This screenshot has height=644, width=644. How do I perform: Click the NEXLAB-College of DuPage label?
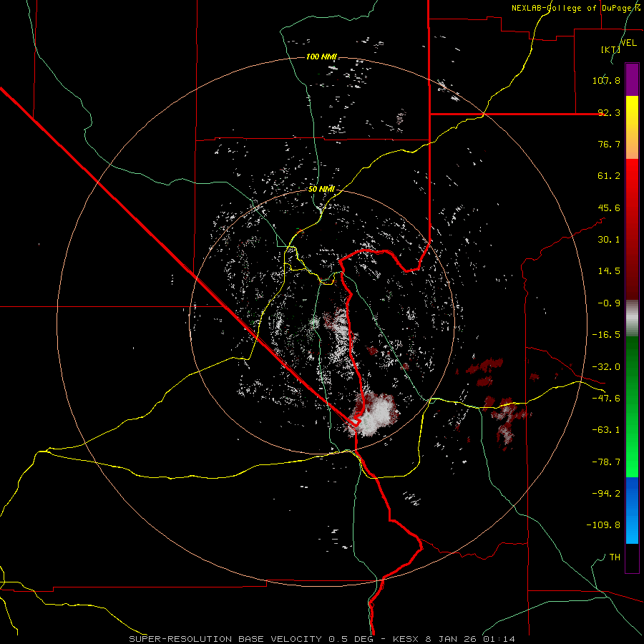coord(575,8)
